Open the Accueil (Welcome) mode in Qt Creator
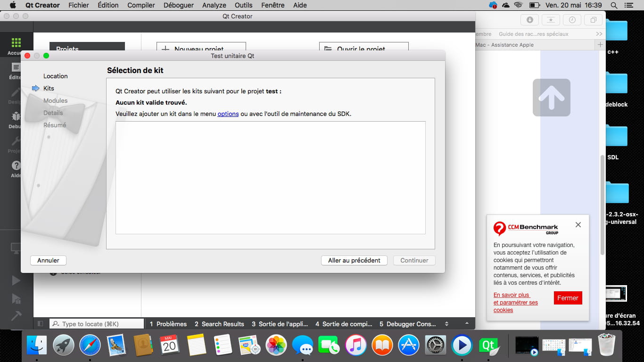The height and width of the screenshot is (362, 644). pos(16,45)
